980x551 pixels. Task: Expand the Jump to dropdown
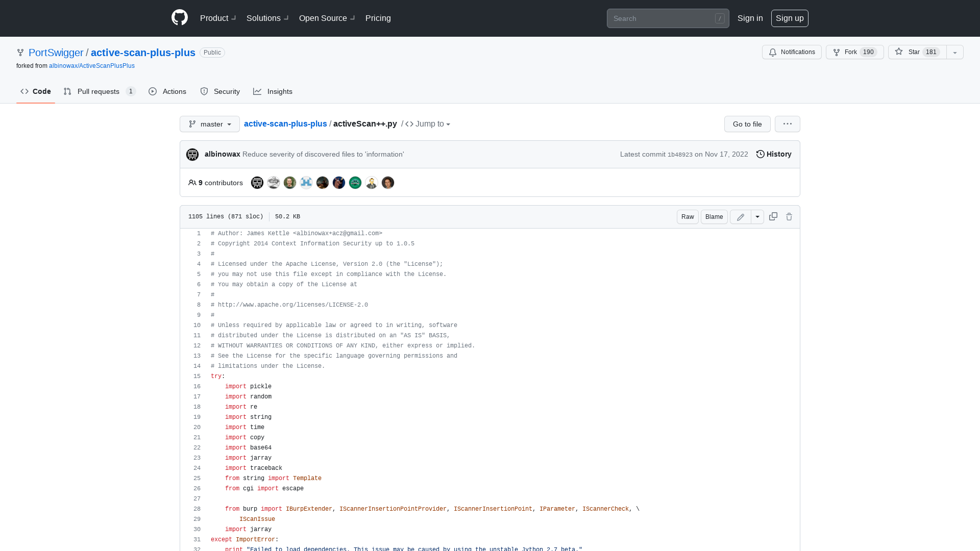tap(428, 124)
